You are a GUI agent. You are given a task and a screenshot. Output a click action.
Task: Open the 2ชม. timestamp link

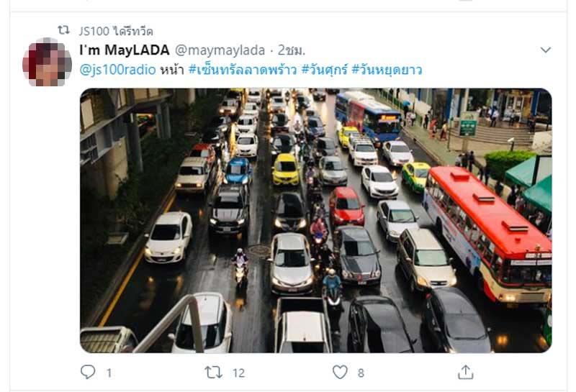coord(292,50)
